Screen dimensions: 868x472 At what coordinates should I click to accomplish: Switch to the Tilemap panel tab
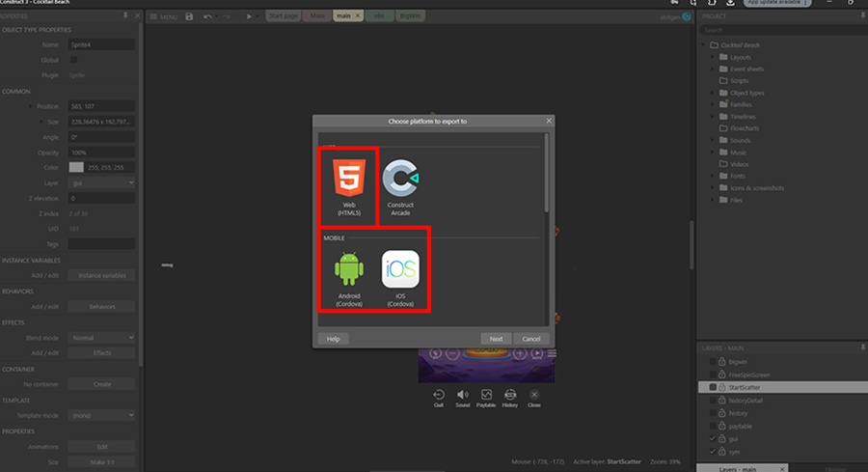[835, 469]
